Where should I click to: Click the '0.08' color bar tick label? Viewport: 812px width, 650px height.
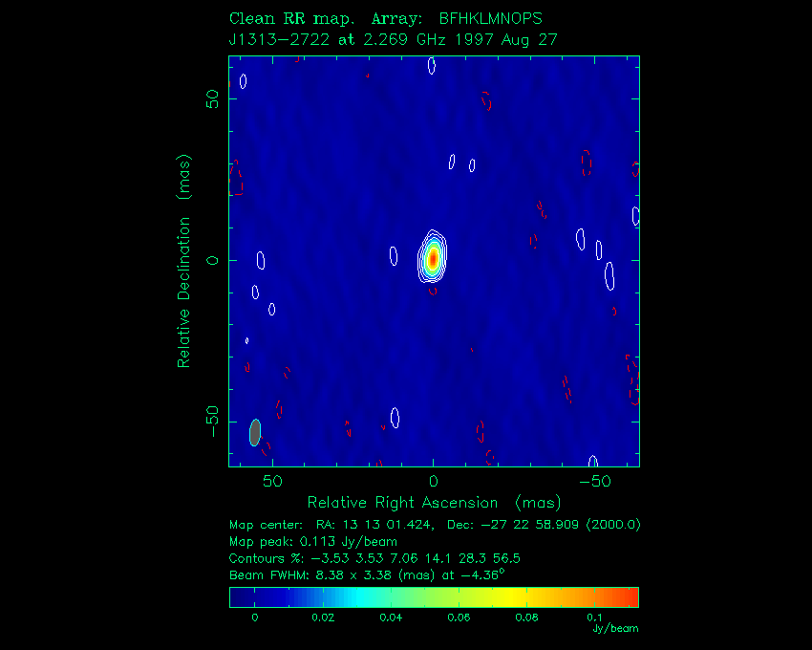(526, 617)
